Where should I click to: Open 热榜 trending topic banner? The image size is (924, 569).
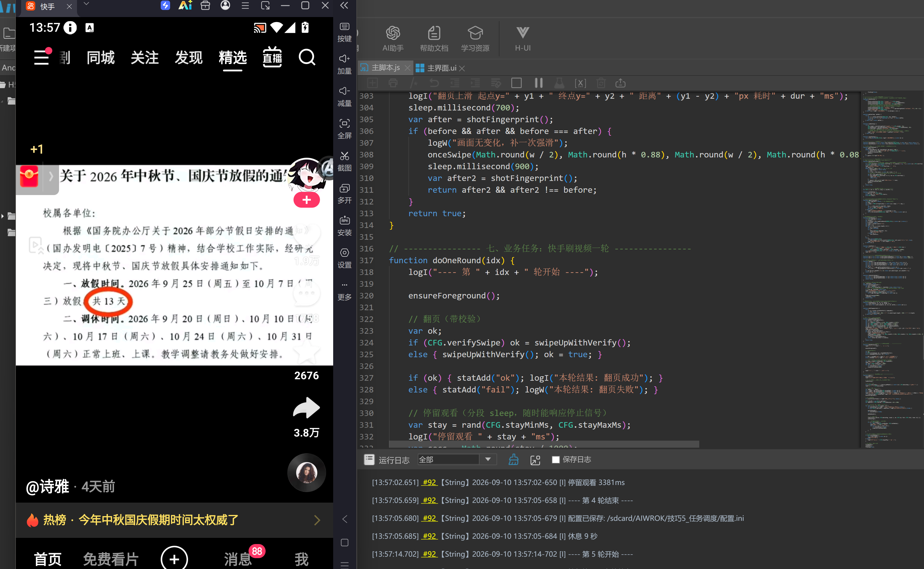click(174, 520)
